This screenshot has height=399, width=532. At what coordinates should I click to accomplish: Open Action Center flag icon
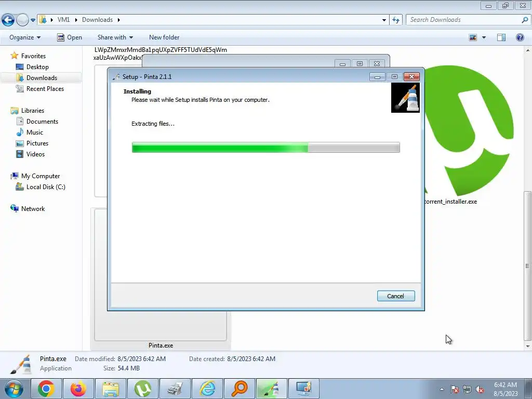(x=455, y=389)
